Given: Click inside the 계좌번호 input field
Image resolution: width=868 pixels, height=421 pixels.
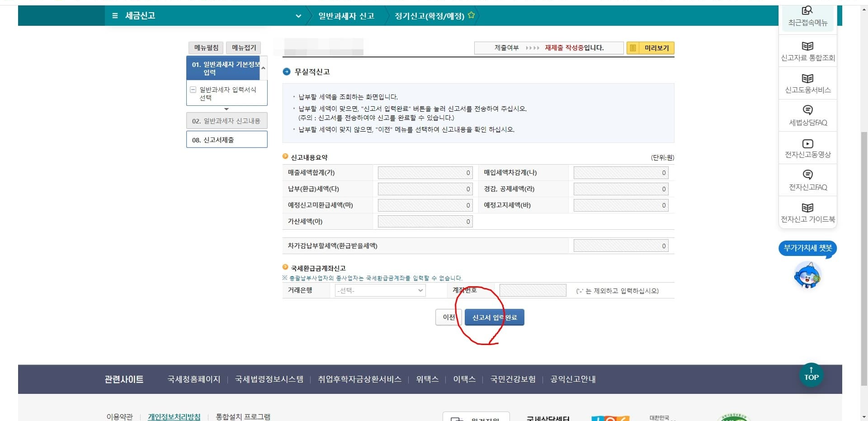Looking at the screenshot, I should [532, 290].
